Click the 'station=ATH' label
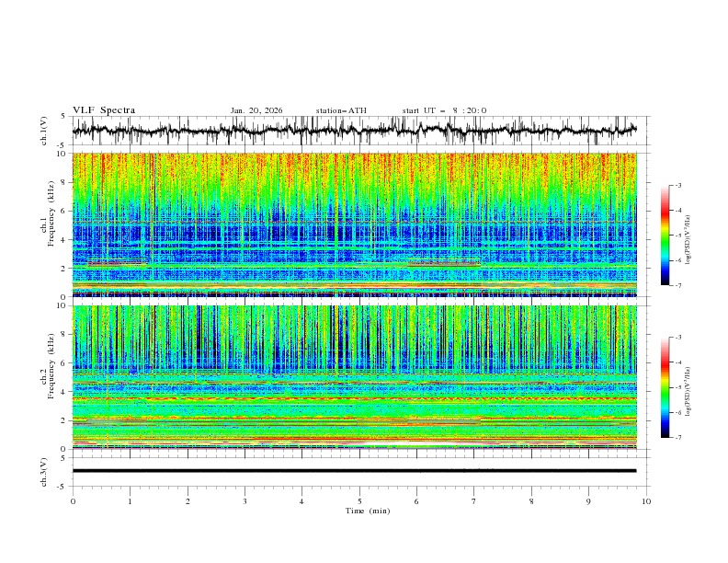 341,110
